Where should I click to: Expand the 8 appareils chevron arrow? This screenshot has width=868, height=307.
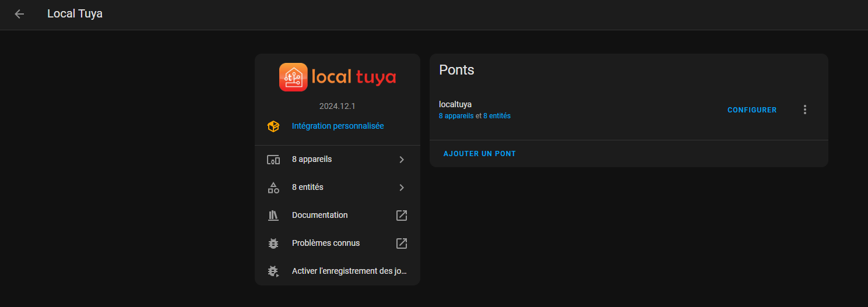(401, 160)
